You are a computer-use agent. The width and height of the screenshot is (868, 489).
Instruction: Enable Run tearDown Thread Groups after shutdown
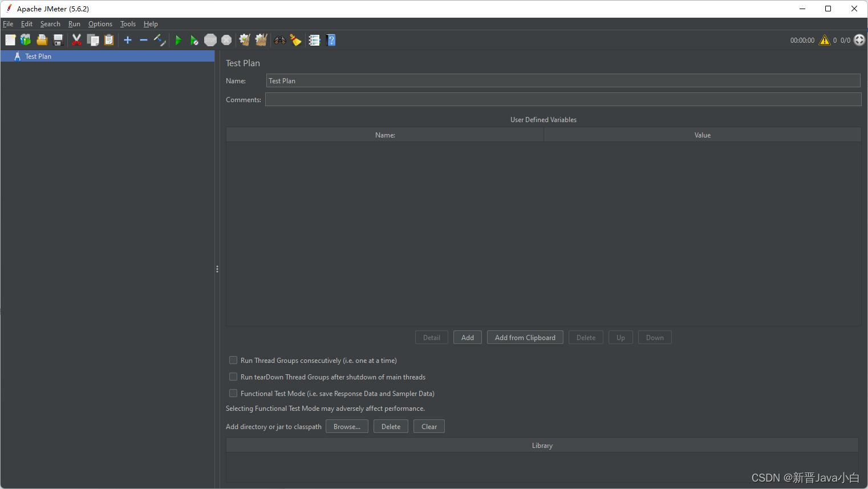233,377
